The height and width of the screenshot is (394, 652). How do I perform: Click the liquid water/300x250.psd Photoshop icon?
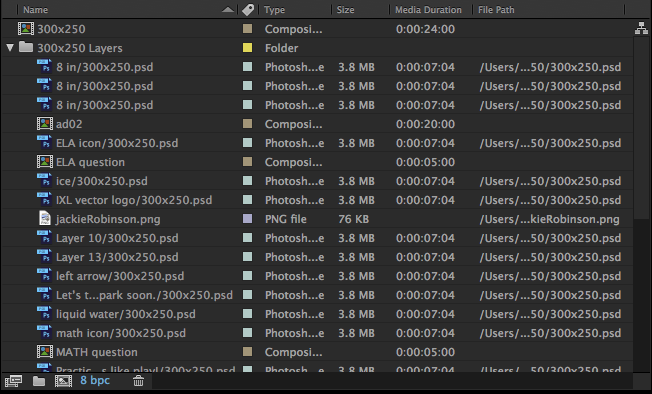pyautogui.click(x=44, y=313)
